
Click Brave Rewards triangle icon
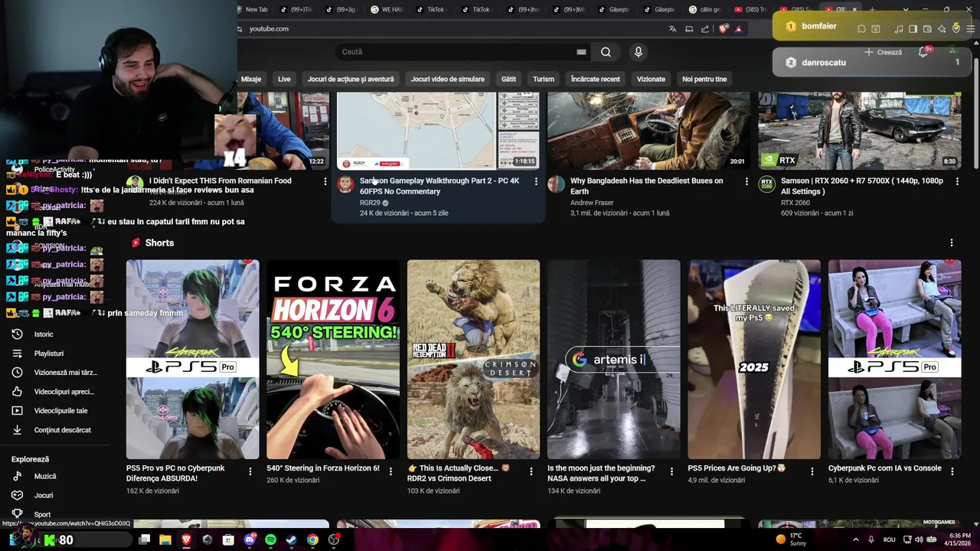pos(739,29)
